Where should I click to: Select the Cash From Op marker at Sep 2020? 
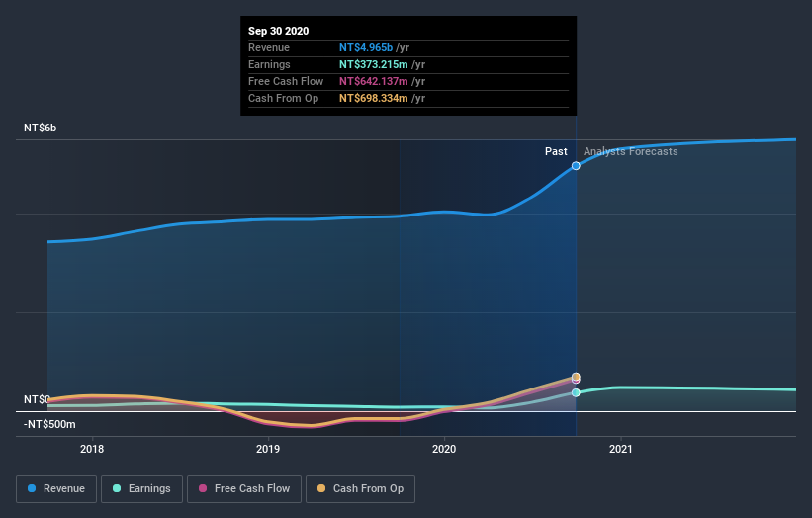pyautogui.click(x=576, y=377)
